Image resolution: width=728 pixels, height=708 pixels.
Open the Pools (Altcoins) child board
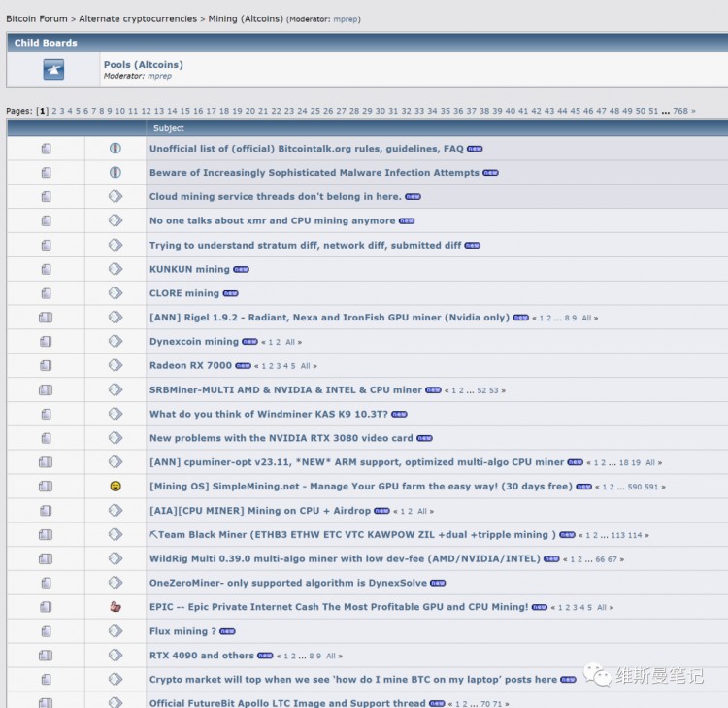pos(143,65)
